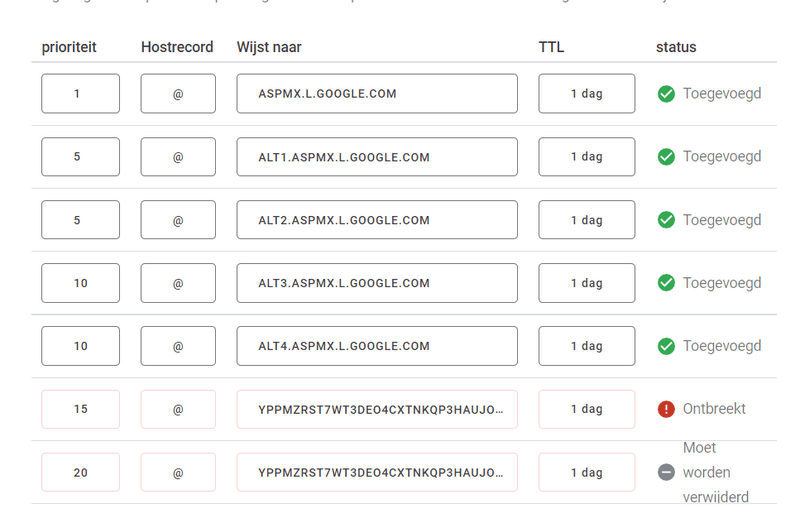Click the 'Wijst naar' column header
Viewport: 800px width, 528px height.
269,47
